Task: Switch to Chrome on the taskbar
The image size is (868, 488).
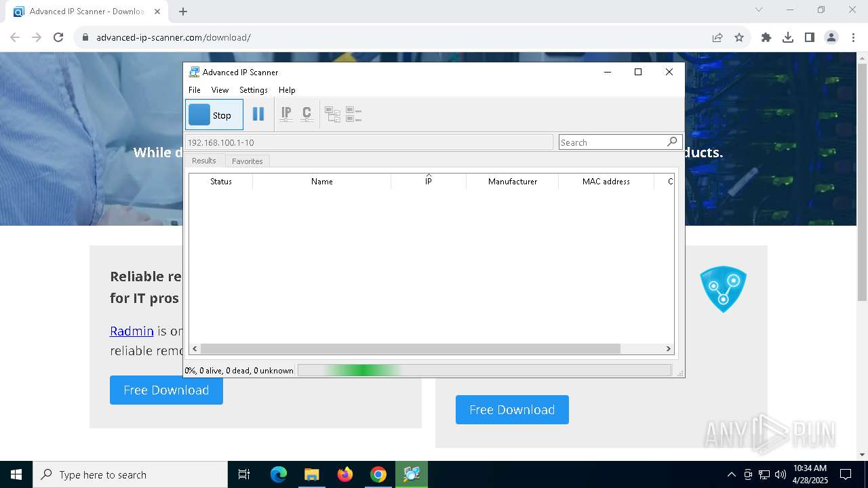Action: (x=378, y=474)
